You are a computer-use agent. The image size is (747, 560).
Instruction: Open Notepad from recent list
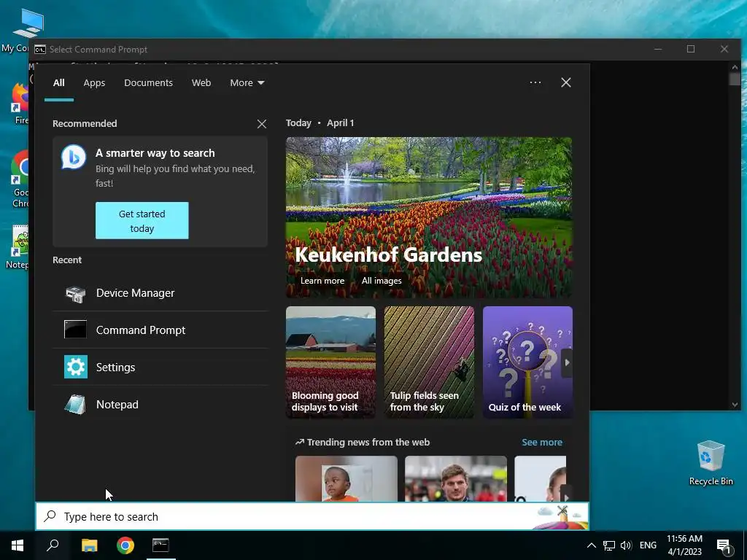(x=160, y=404)
